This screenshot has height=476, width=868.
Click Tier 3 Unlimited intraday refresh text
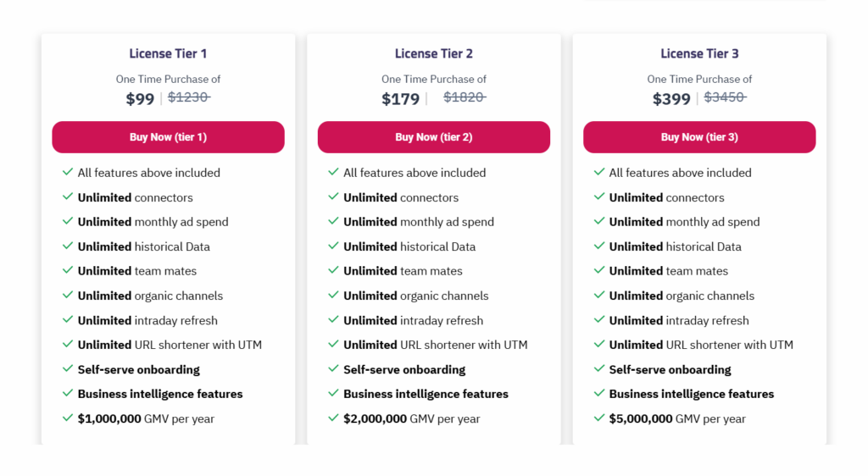tap(679, 321)
